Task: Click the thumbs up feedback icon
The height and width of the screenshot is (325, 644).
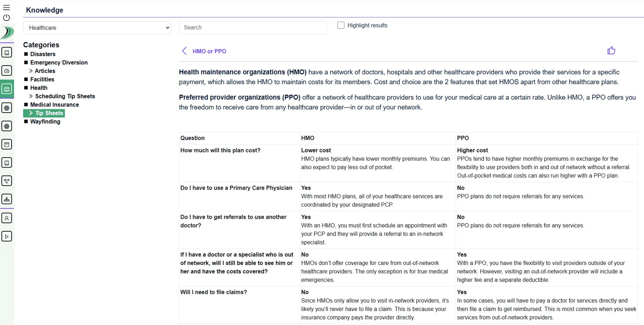Action: pos(611,51)
